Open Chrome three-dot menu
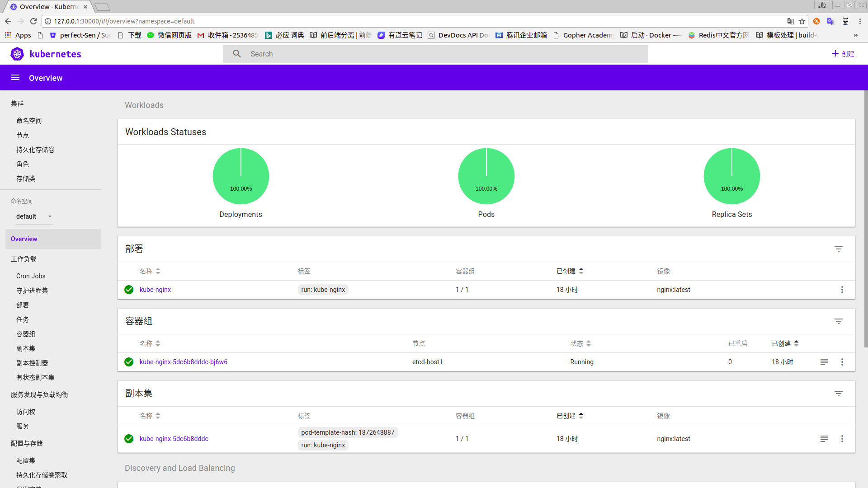This screenshot has height=488, width=868. (x=860, y=21)
